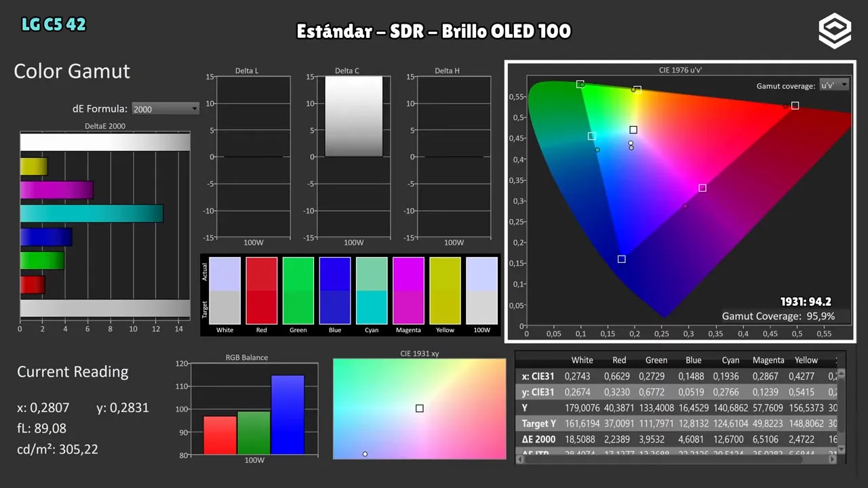Select the Cyan actual/target swatch

[372, 291]
